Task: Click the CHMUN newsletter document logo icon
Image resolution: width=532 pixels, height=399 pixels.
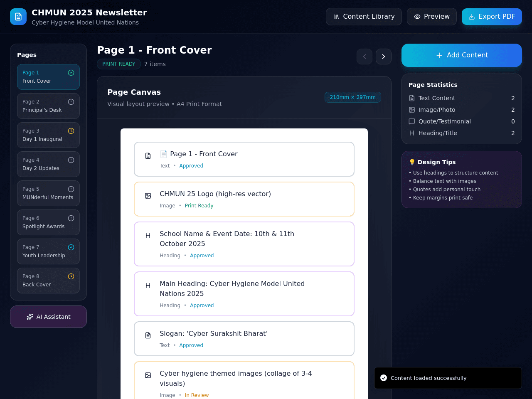Action: [18, 17]
